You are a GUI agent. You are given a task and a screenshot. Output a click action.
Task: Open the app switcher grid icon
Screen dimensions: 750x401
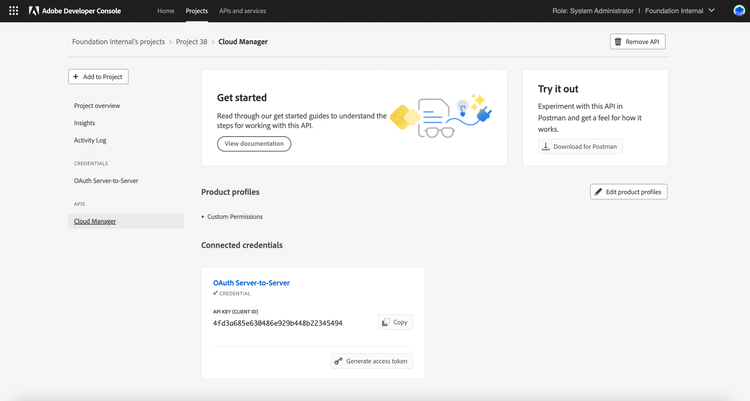(13, 11)
